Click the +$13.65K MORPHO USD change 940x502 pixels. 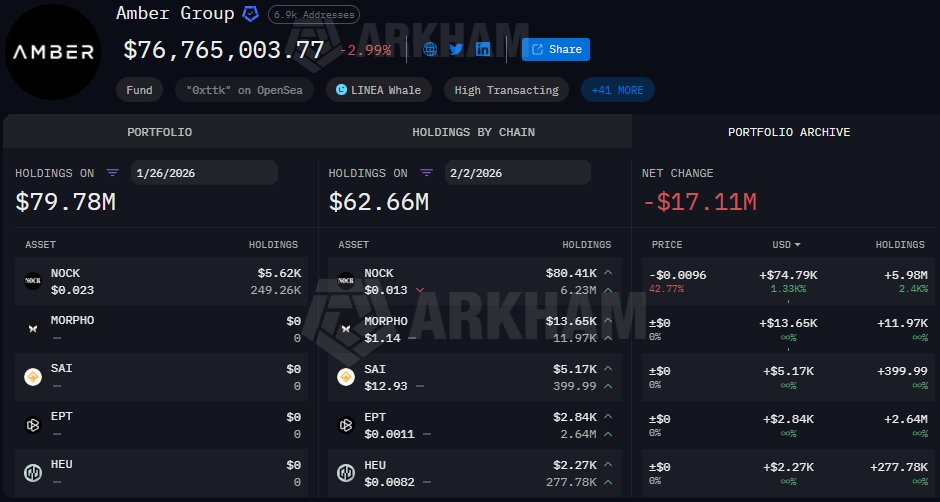788,323
